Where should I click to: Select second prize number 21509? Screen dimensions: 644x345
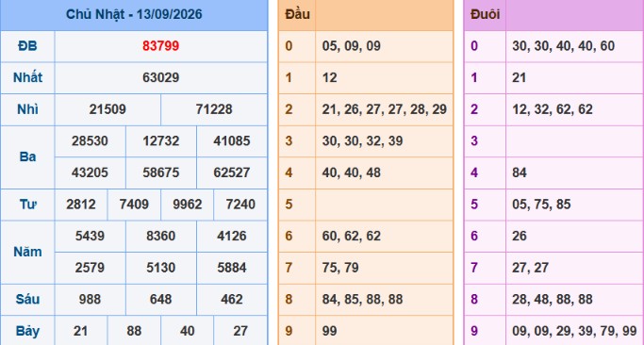pyautogui.click(x=107, y=109)
